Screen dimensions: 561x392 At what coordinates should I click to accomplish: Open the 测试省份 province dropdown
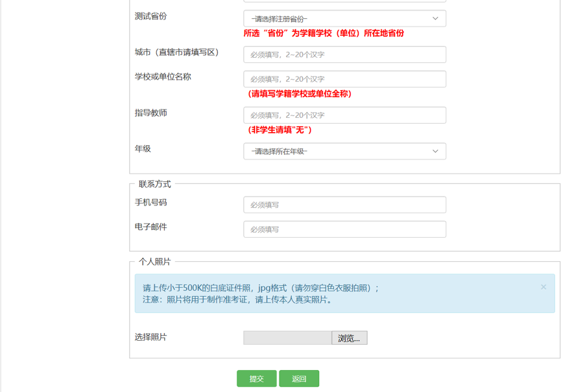[x=344, y=19]
